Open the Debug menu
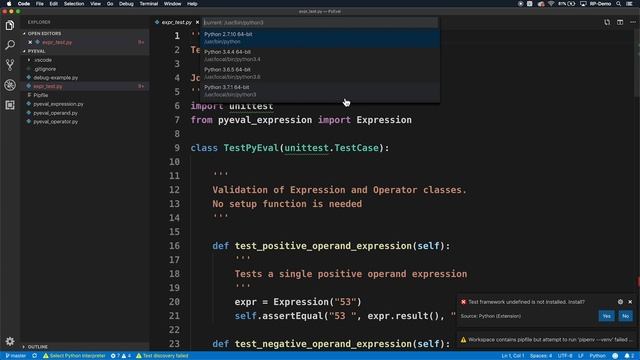 pos(126,4)
